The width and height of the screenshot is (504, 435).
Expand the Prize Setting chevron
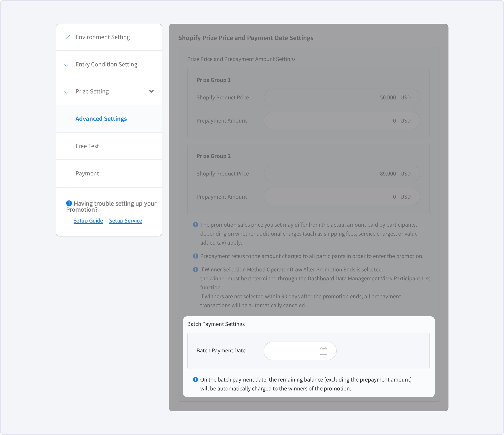tap(151, 91)
